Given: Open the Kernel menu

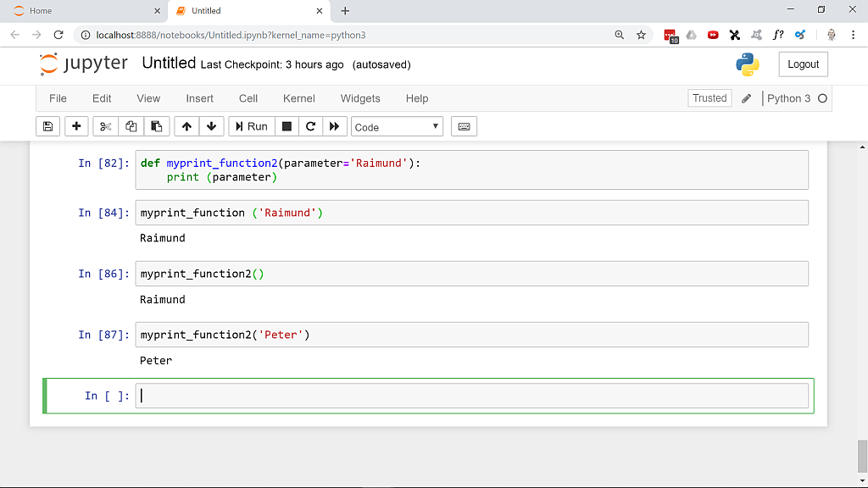Looking at the screenshot, I should 299,98.
